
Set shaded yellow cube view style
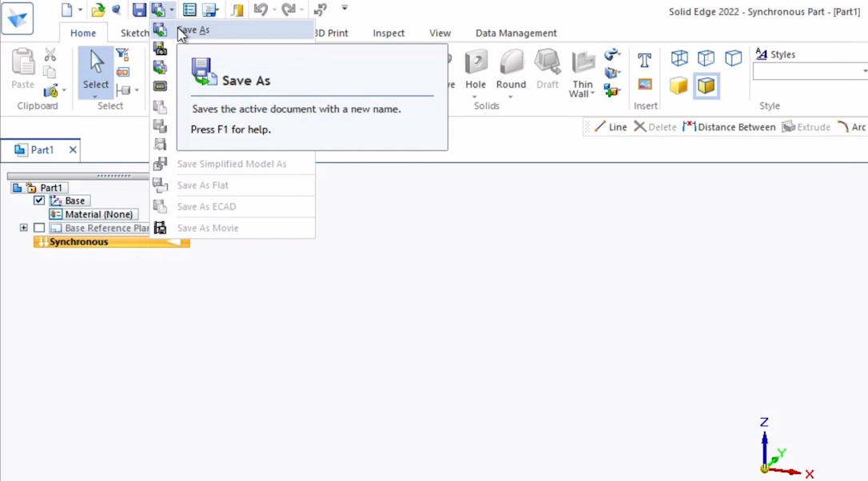tap(679, 85)
